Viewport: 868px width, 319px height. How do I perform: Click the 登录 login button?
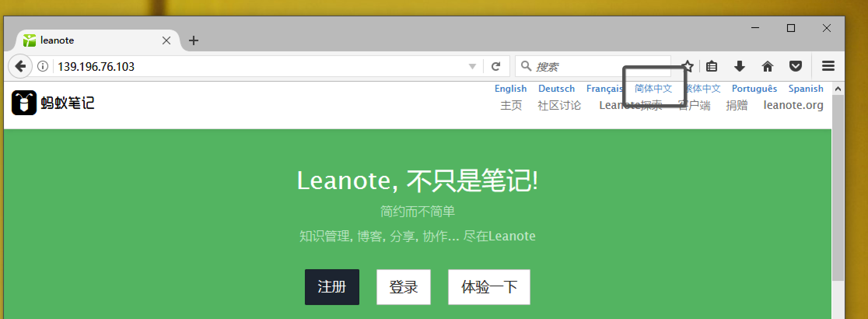pos(403,287)
